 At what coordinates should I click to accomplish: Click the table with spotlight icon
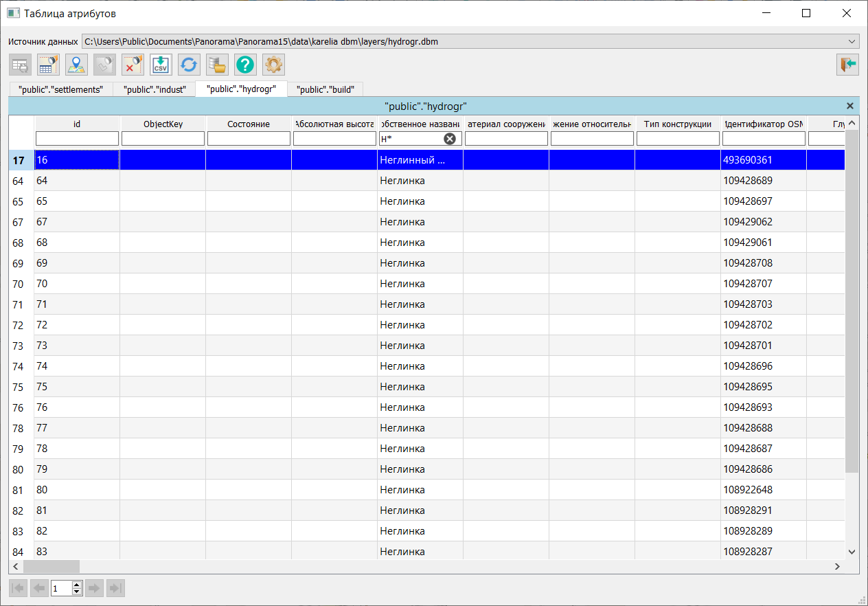pos(48,65)
